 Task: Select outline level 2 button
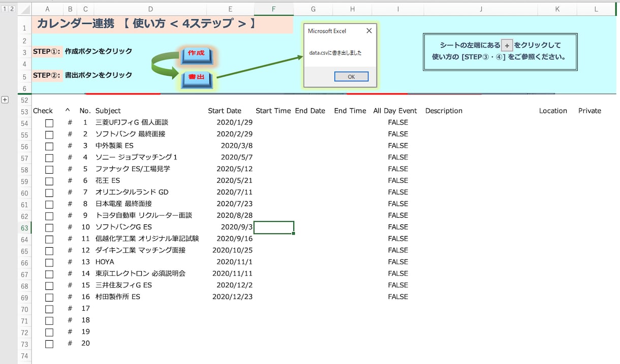click(x=12, y=9)
